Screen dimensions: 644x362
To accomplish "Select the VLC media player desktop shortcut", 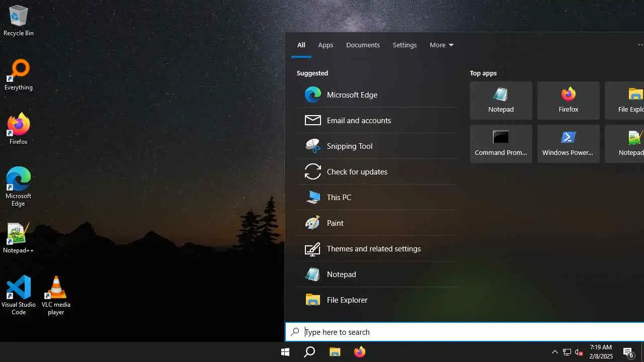I will coord(56,296).
